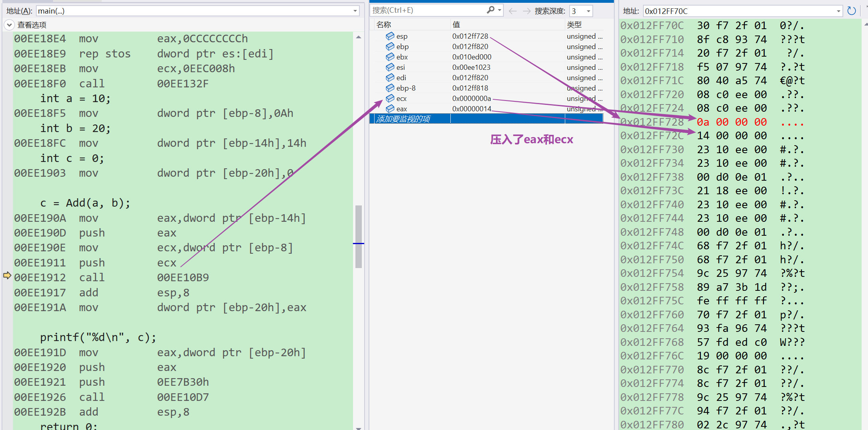Click memory row 0x012FF76C
Screen dimensions: 868x430
click(712, 356)
